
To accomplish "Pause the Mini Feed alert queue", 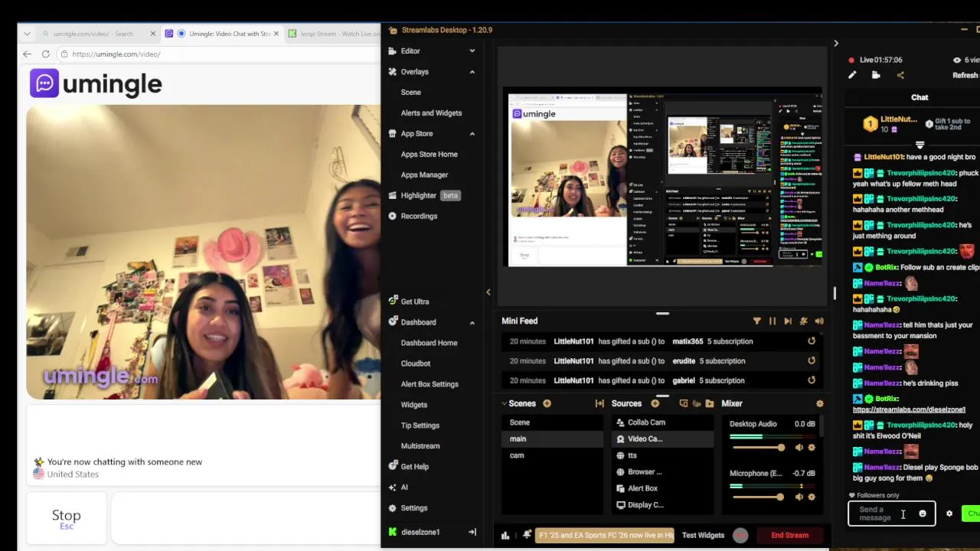I will click(772, 321).
